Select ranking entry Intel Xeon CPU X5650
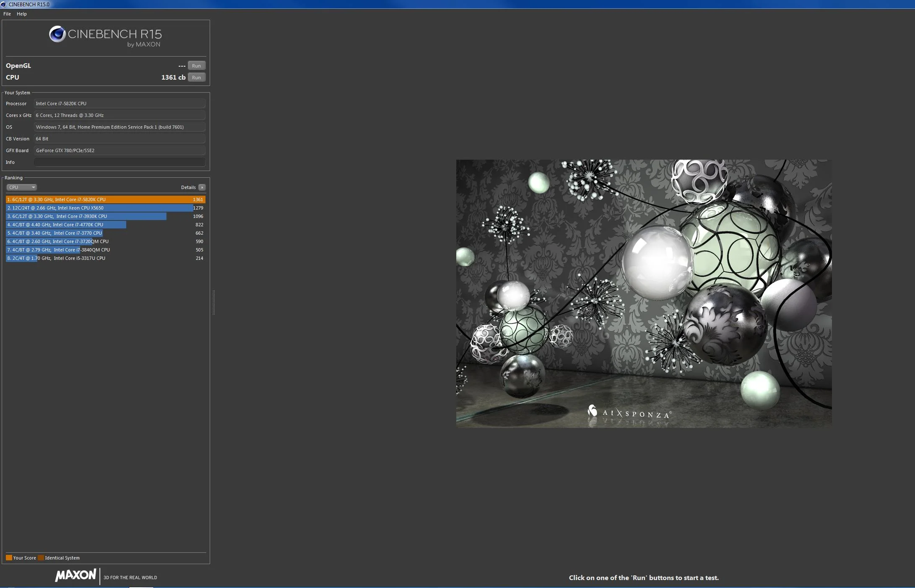Screen dimensions: 915x588 coord(106,208)
